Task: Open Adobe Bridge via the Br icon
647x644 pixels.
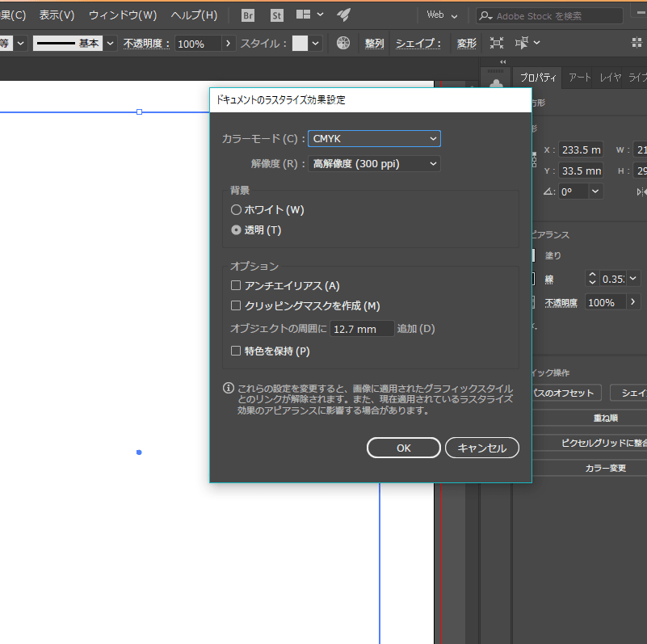Action: (248, 15)
